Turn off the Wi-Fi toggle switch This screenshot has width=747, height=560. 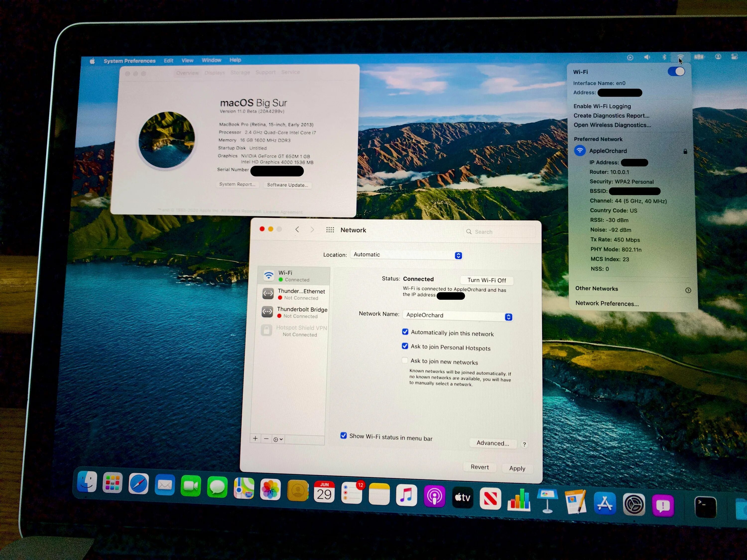click(x=676, y=72)
